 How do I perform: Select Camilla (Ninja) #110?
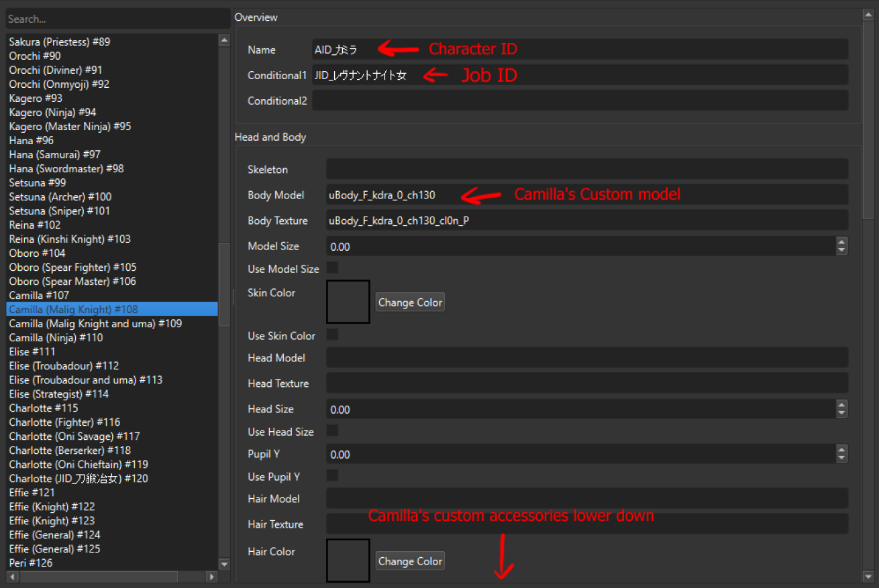[x=112, y=337]
